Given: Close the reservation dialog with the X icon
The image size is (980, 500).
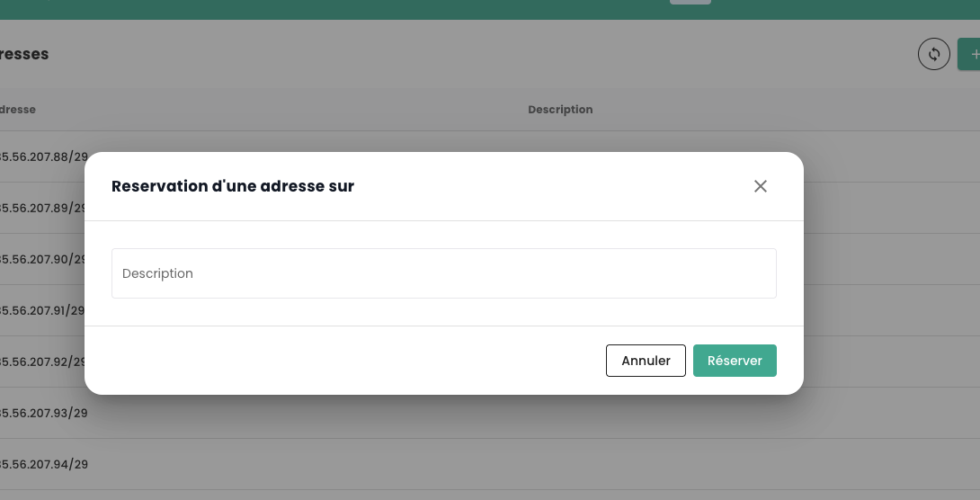Looking at the screenshot, I should point(760,186).
